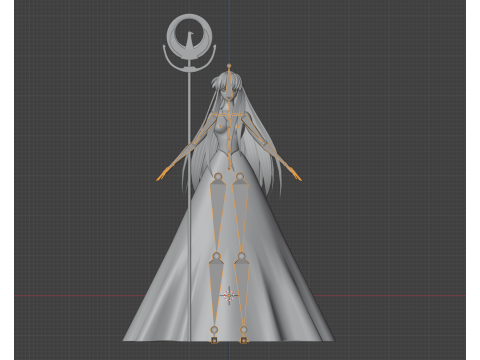This screenshot has width=480, height=360.
Task: Select the head bone of the armature
Action: pos(229,83)
